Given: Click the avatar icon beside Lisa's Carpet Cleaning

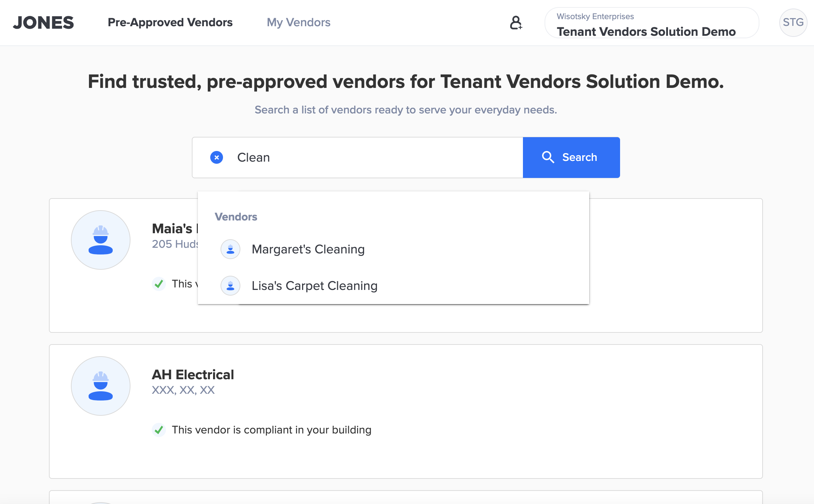Looking at the screenshot, I should click(x=230, y=286).
